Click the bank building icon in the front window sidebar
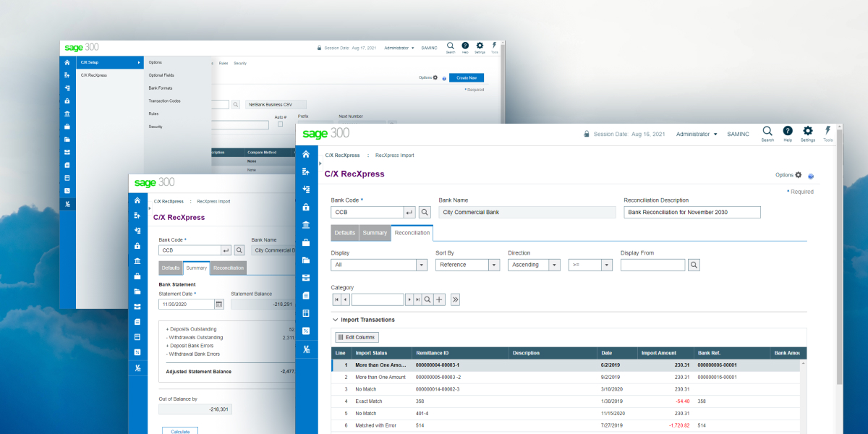 point(306,225)
